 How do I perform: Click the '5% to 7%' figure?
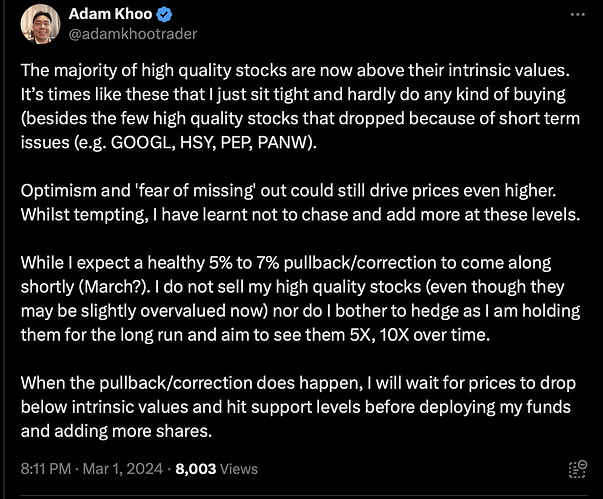click(244, 263)
